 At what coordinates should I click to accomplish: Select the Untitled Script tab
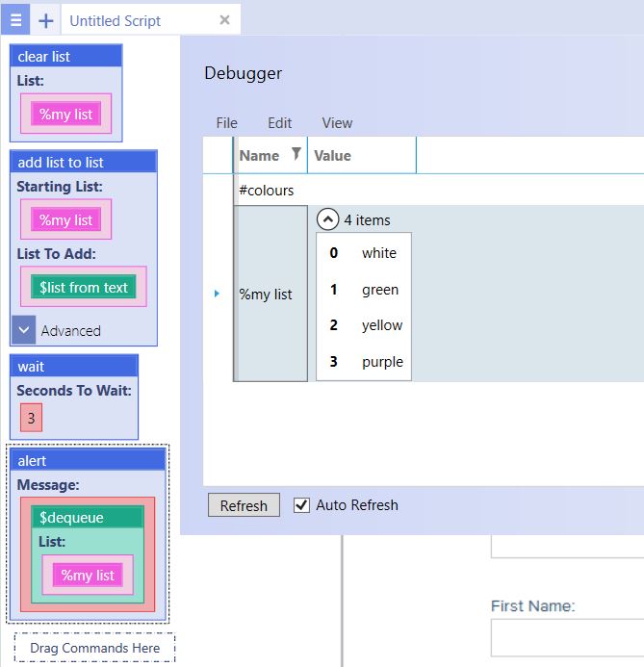click(116, 20)
